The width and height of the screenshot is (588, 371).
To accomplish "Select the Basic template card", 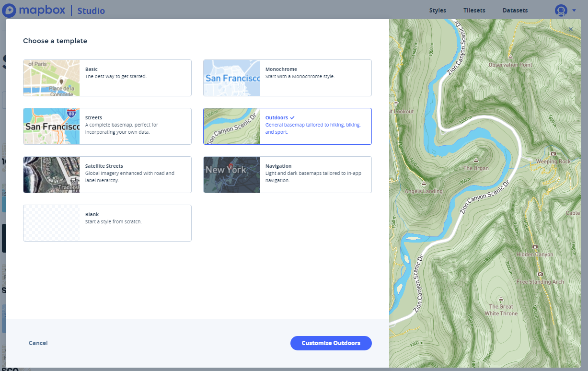I will coord(107,78).
